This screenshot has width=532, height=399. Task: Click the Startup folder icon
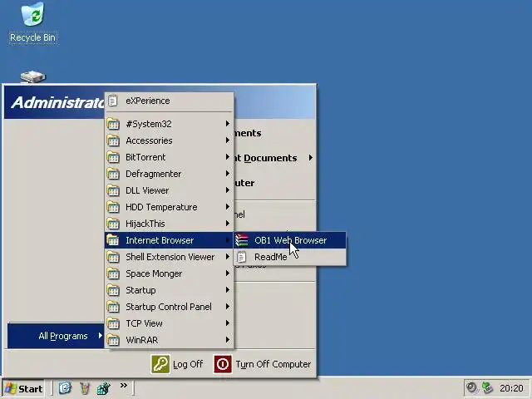pyautogui.click(x=113, y=290)
